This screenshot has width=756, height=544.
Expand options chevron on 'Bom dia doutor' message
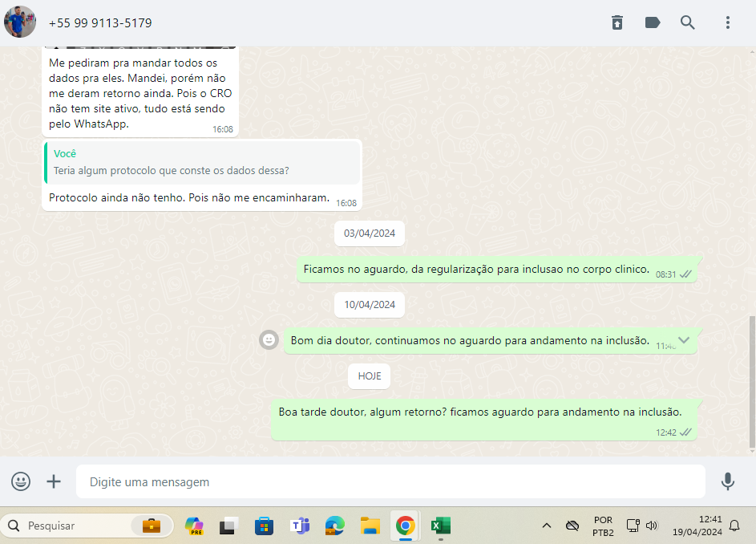[684, 340]
